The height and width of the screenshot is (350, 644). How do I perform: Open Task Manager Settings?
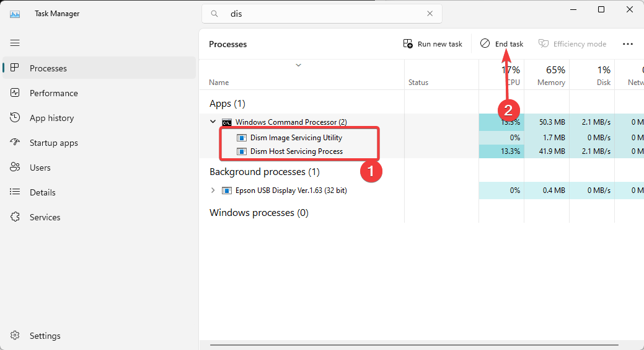click(x=99, y=336)
